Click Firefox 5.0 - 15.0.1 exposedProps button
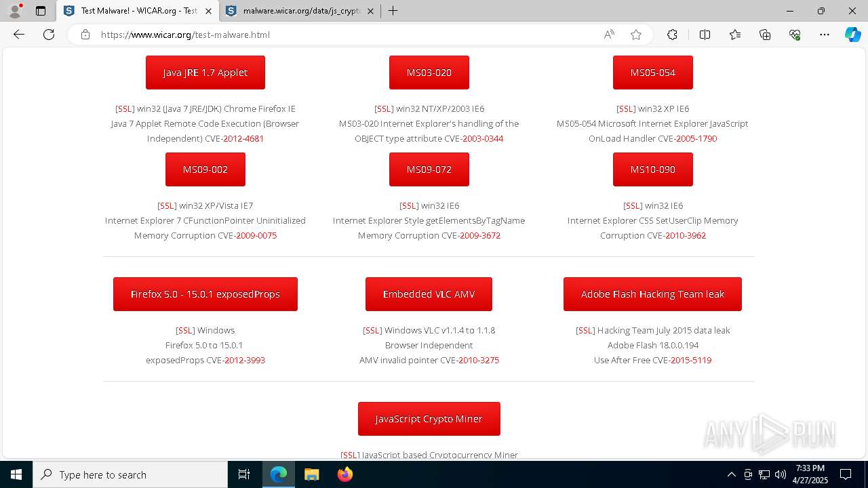This screenshot has width=868, height=488. click(x=205, y=294)
